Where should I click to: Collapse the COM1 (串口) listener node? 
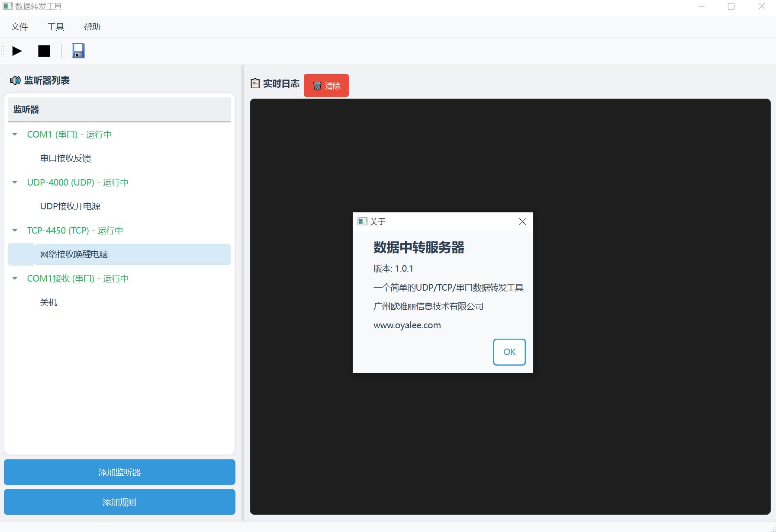(15, 135)
